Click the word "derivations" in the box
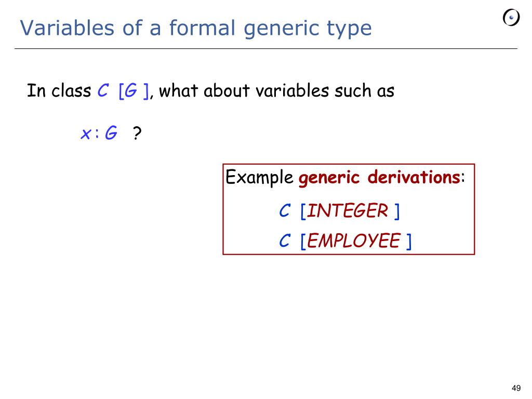Image resolution: width=532 pixels, height=399 pixels. click(414, 177)
